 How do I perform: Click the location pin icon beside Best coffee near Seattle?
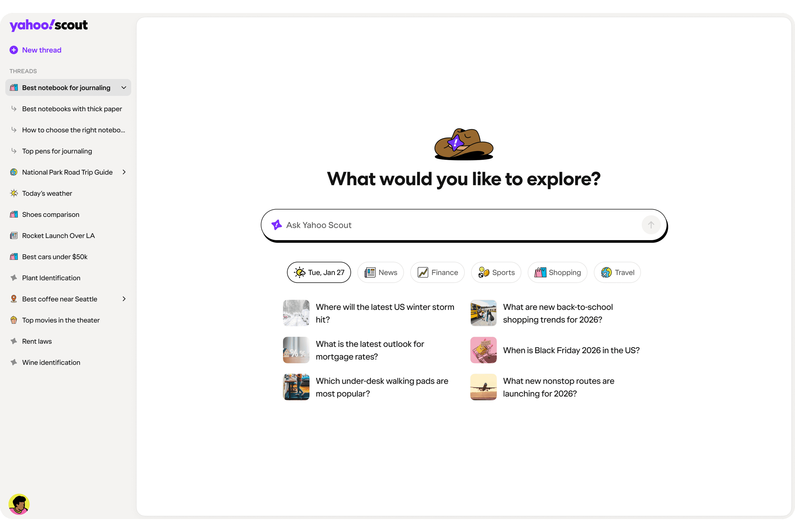[13, 299]
